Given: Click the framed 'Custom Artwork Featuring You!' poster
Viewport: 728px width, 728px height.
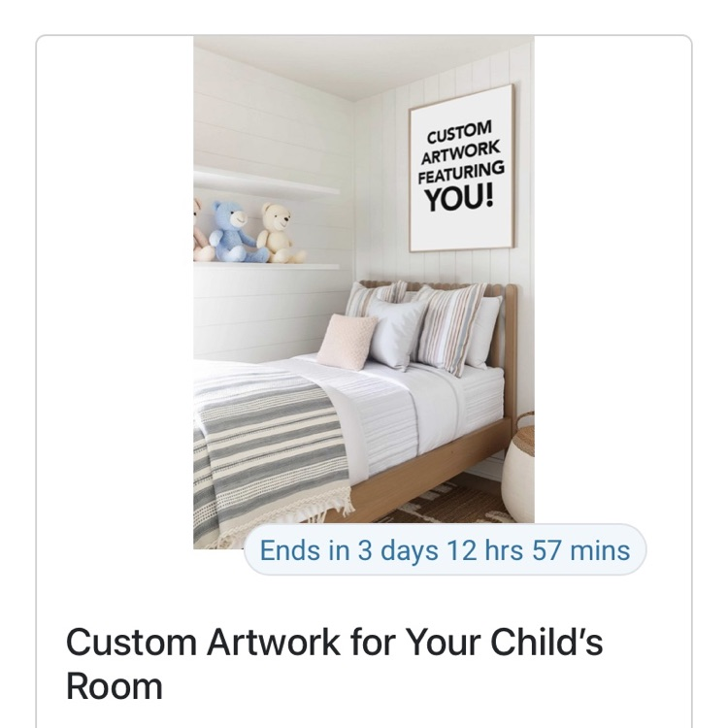Looking at the screenshot, I should (x=461, y=168).
